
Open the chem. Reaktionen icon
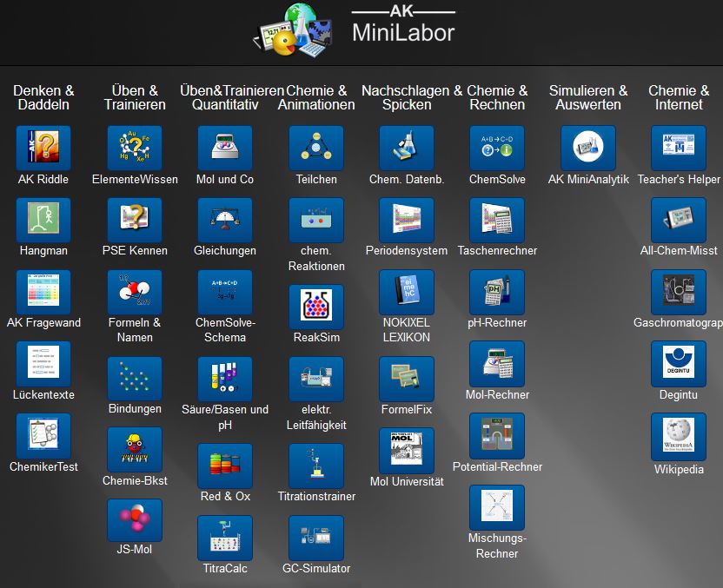point(316,220)
